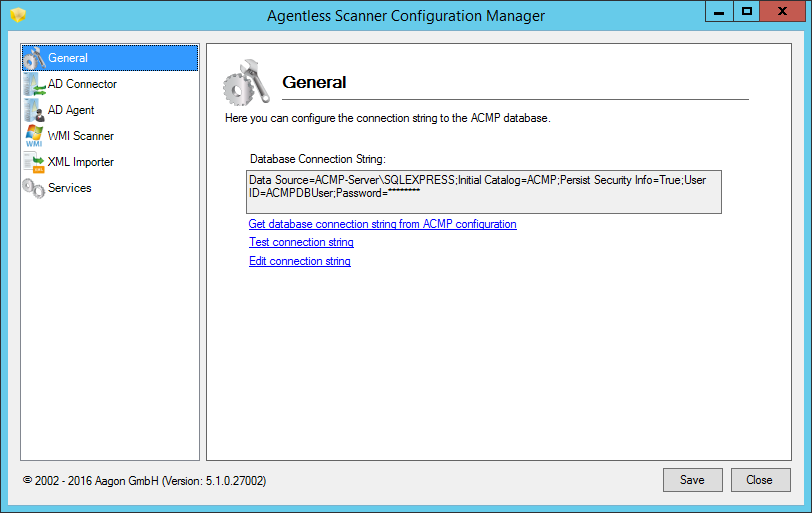812x513 pixels.
Task: Click the AD Agent sidebar icon
Action: [x=34, y=110]
